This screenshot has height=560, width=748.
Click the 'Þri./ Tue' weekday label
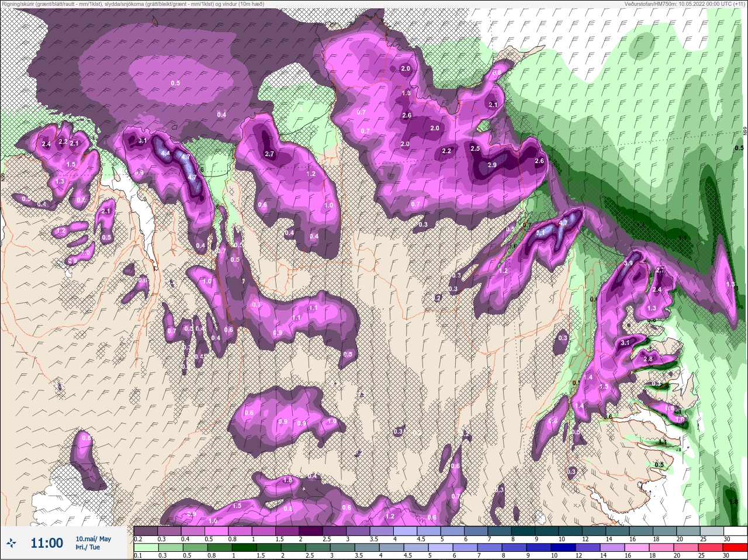pyautogui.click(x=88, y=548)
